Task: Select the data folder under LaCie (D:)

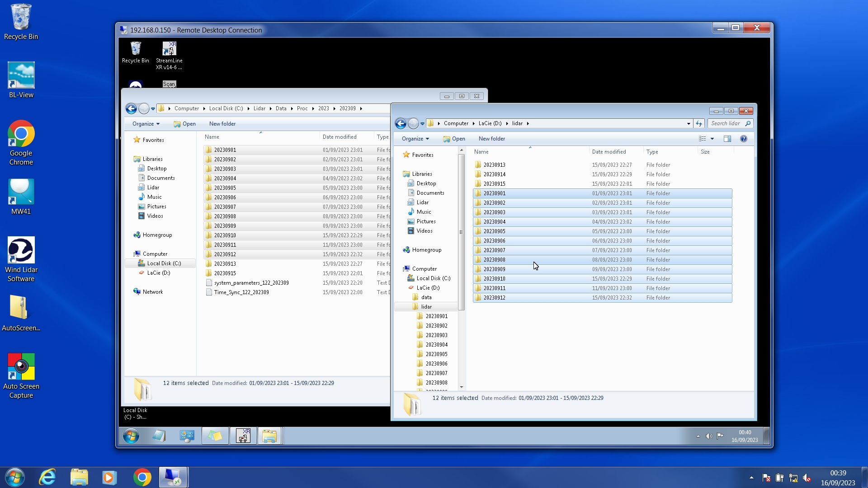Action: tap(426, 297)
